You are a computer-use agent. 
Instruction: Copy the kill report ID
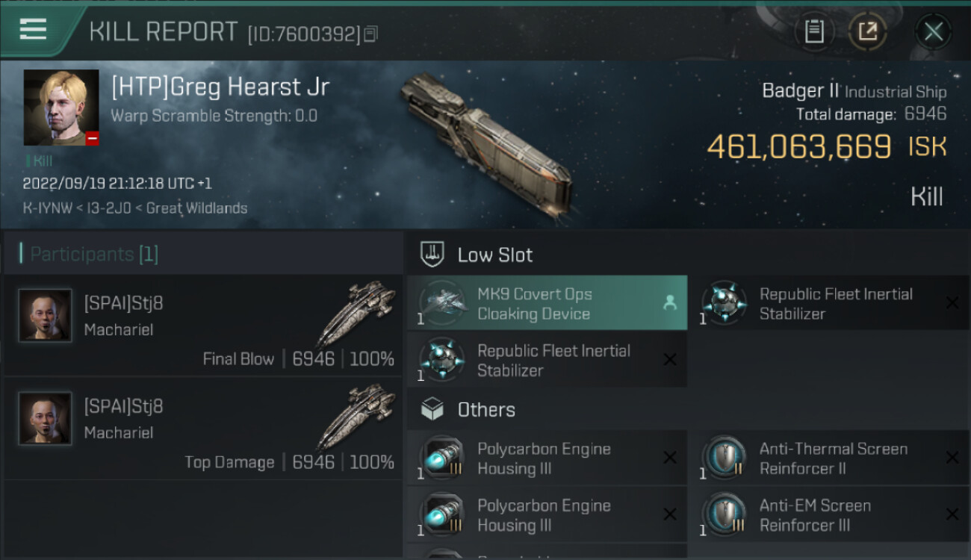[x=371, y=34]
